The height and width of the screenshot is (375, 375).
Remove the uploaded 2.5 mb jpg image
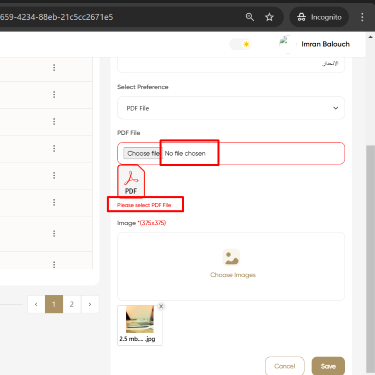click(x=161, y=306)
